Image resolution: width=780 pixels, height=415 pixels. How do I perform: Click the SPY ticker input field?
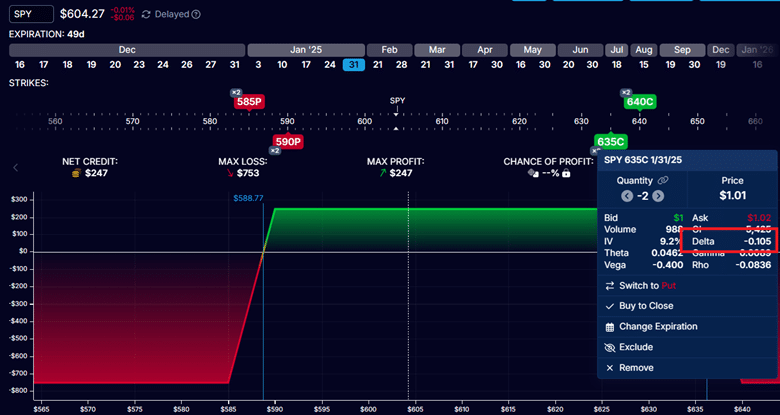click(31, 14)
